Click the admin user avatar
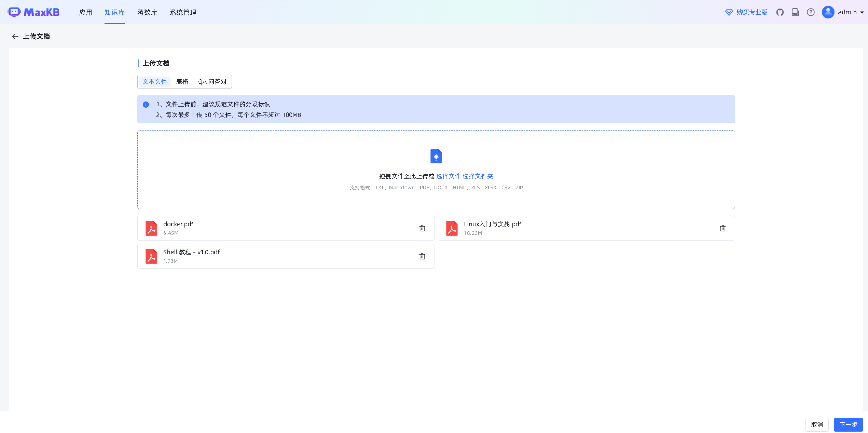Screen dimensions: 868x433 (828, 12)
